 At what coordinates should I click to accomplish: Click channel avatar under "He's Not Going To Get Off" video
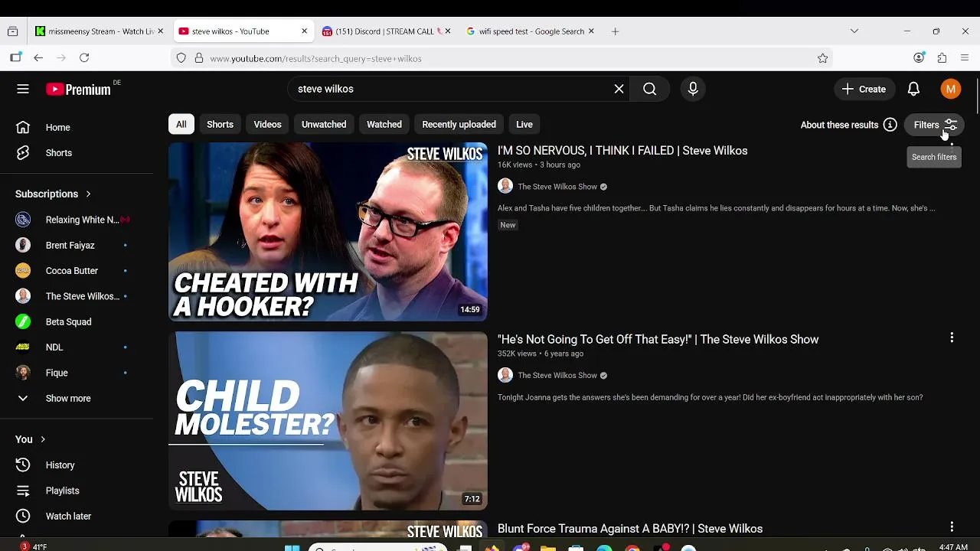(505, 375)
